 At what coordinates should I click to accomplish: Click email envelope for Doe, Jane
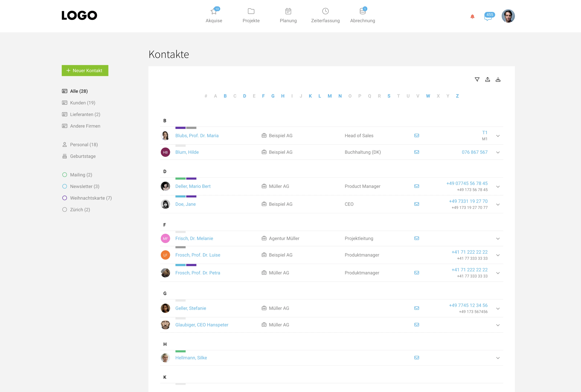pos(417,204)
